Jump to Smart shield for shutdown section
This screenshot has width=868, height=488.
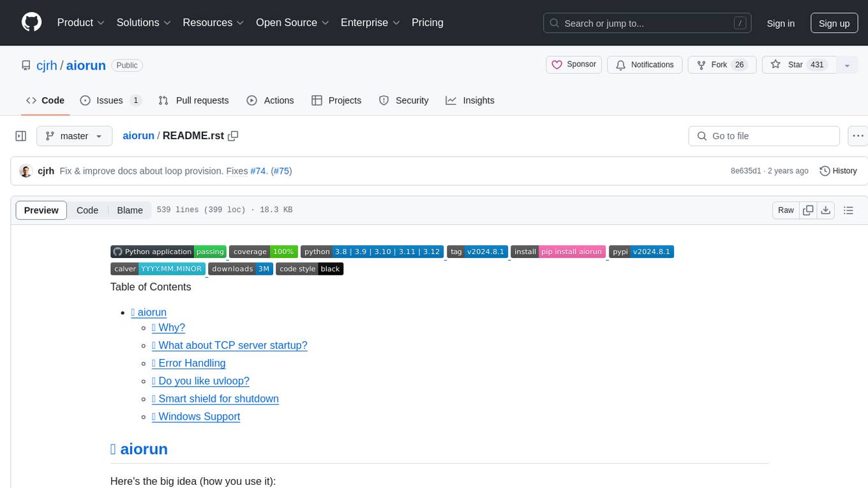(215, 399)
